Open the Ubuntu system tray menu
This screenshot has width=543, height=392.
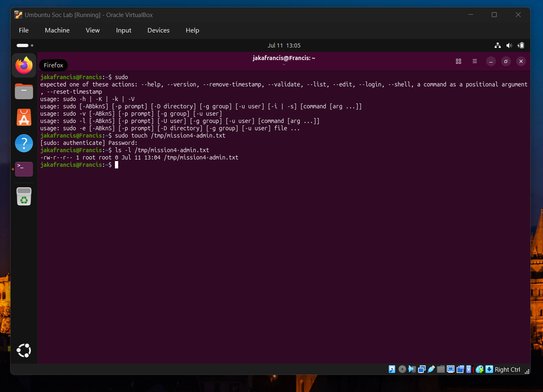pos(509,45)
